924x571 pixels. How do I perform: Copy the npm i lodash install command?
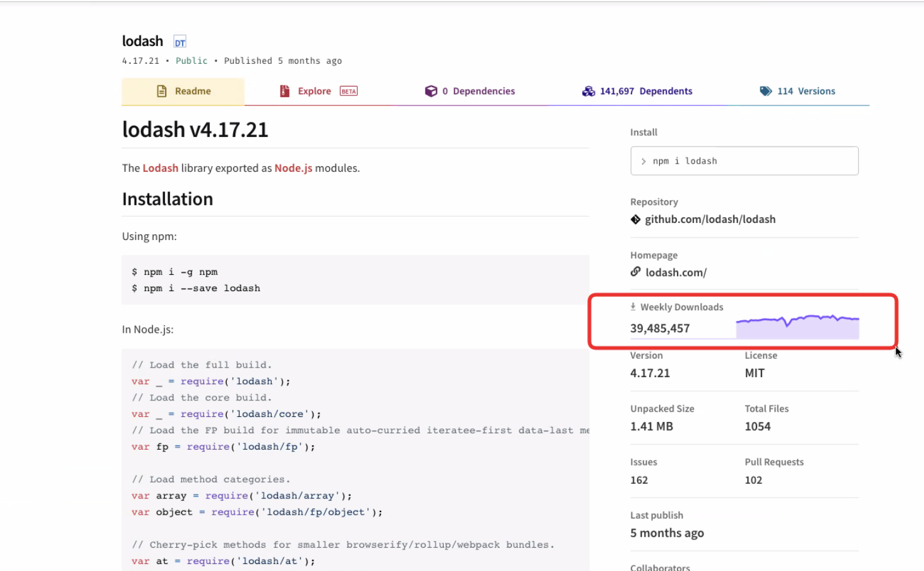745,161
